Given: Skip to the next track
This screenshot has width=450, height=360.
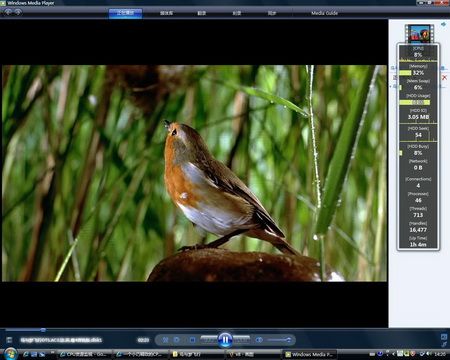Looking at the screenshot, I should 242,340.
